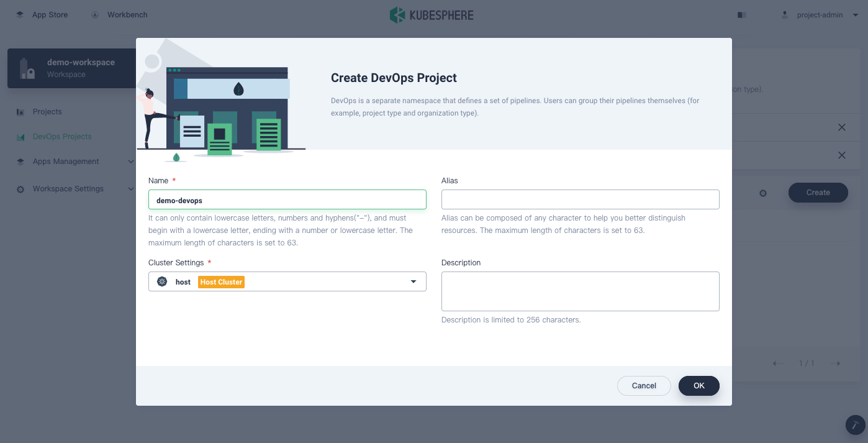Click the KubeSphere logo
The image size is (868, 443).
[431, 15]
